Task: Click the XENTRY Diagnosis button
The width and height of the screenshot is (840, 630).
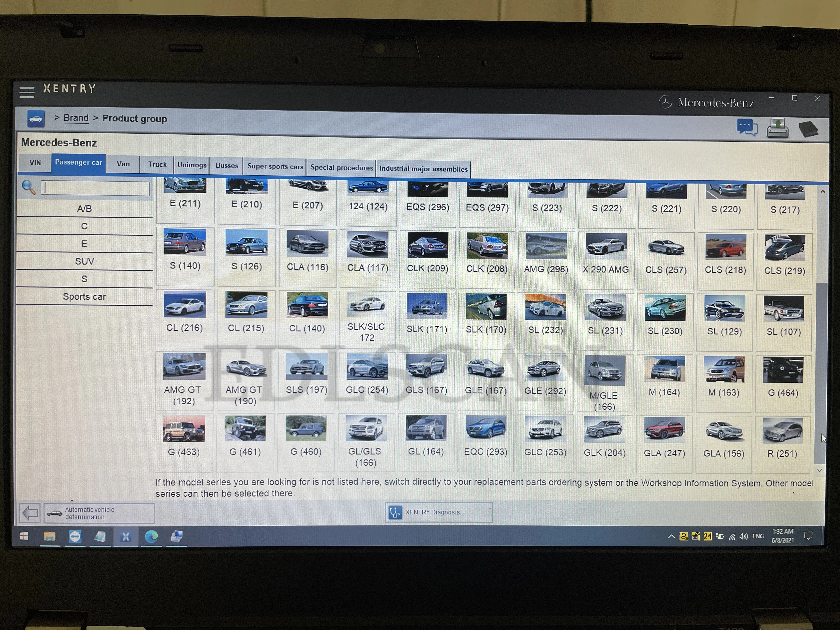Action: coord(439,512)
